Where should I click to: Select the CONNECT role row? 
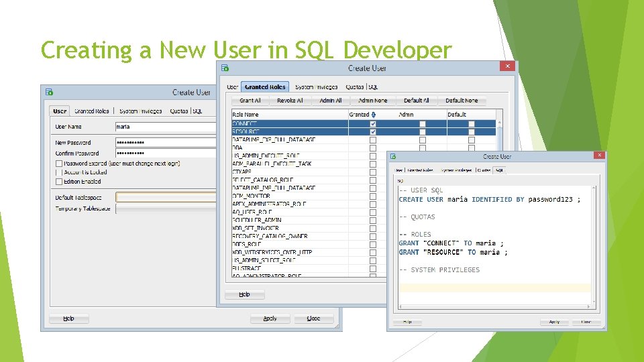coord(364,123)
